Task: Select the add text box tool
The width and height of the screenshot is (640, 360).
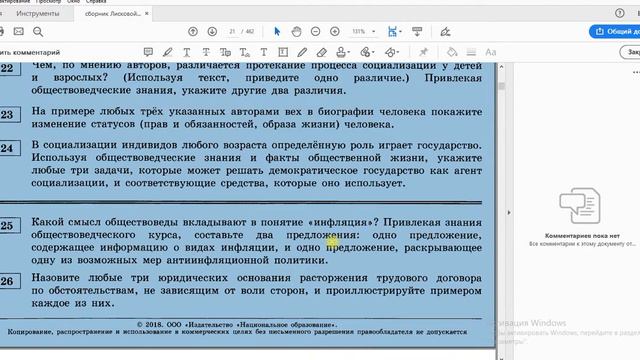Action: [283, 52]
